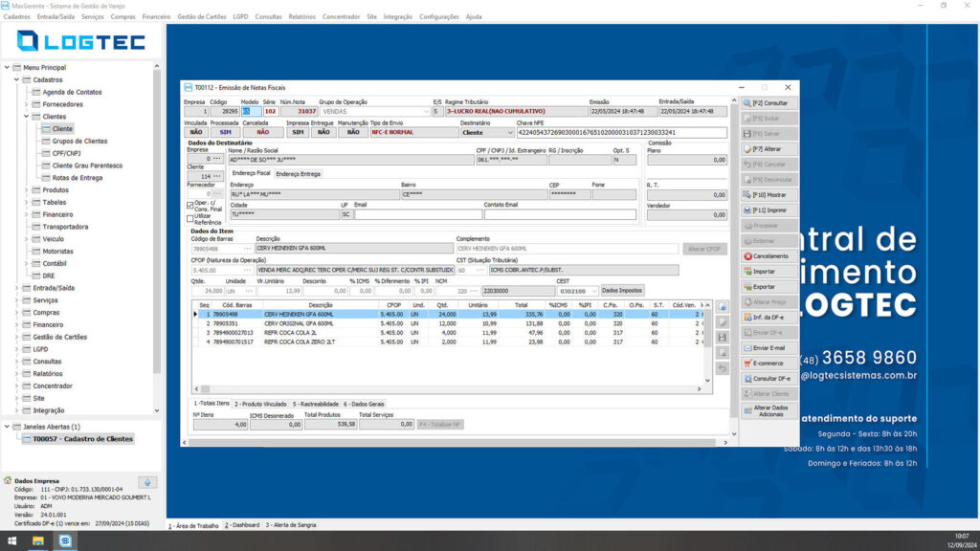Click the Inf. da DF-e icon

747,318
